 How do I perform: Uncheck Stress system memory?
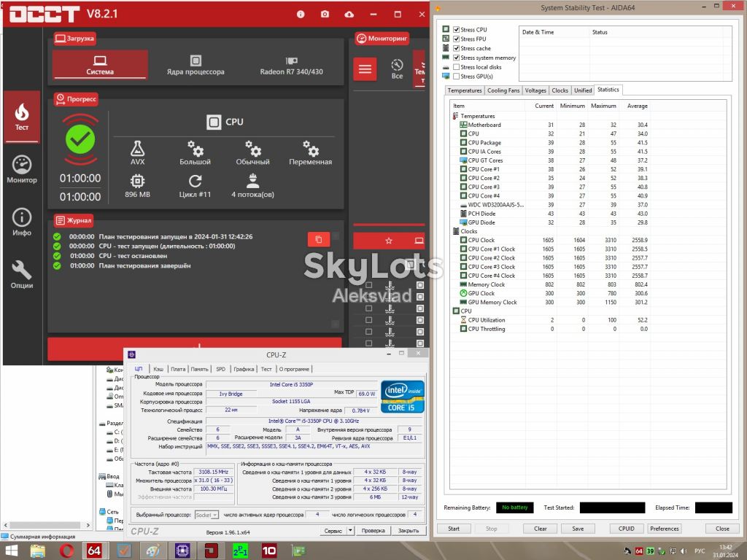coord(457,58)
